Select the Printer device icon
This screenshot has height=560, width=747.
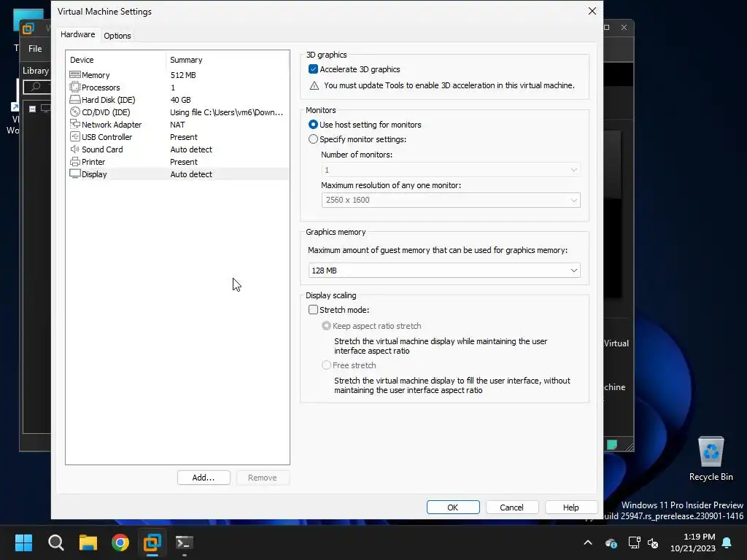[75, 161]
